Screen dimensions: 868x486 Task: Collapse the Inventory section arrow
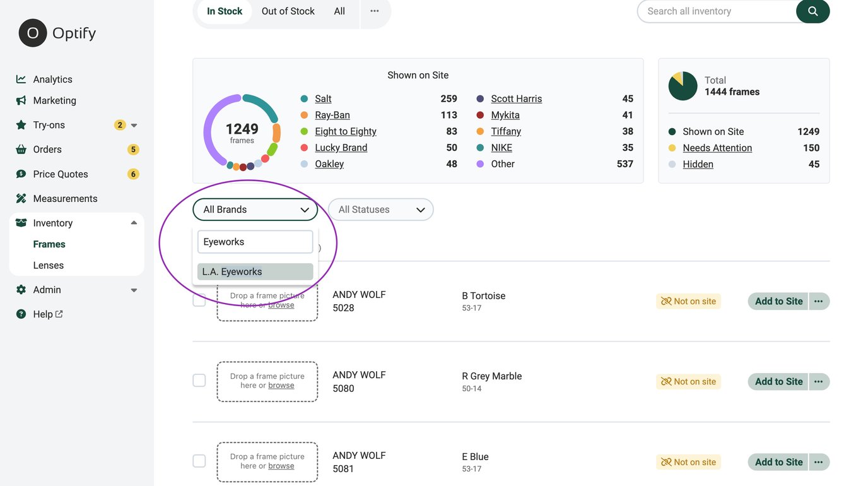coord(134,223)
